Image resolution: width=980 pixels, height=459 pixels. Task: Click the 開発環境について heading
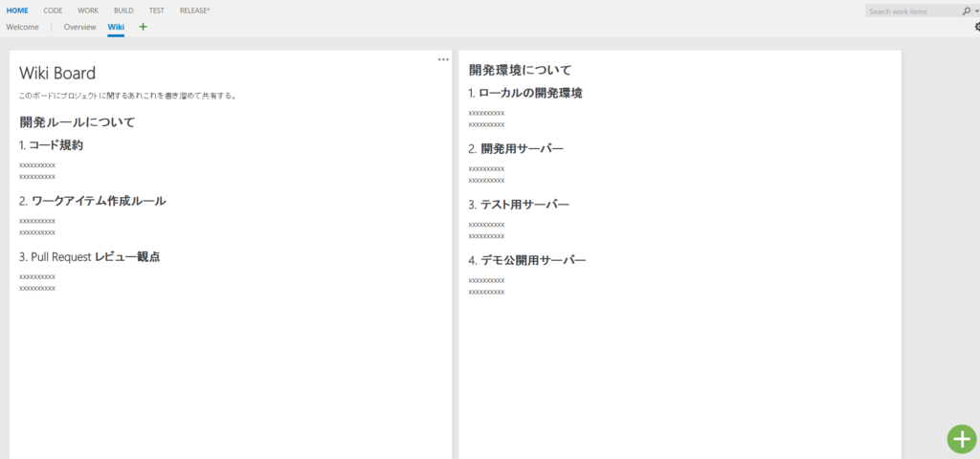[x=520, y=69]
